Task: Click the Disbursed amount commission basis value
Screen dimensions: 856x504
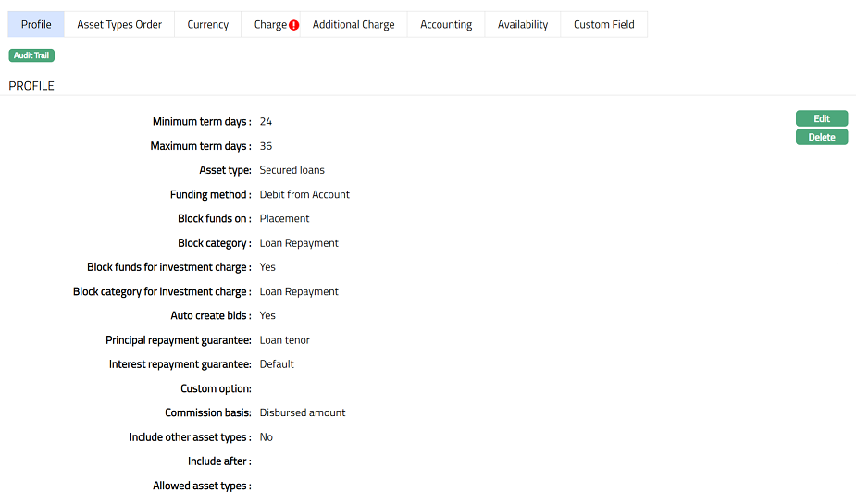Action: [302, 413]
